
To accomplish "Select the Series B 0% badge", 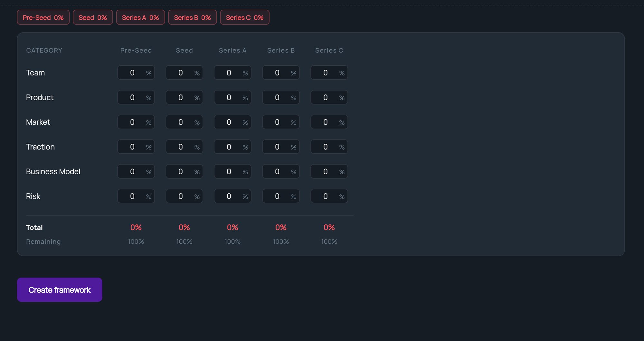I will [193, 17].
